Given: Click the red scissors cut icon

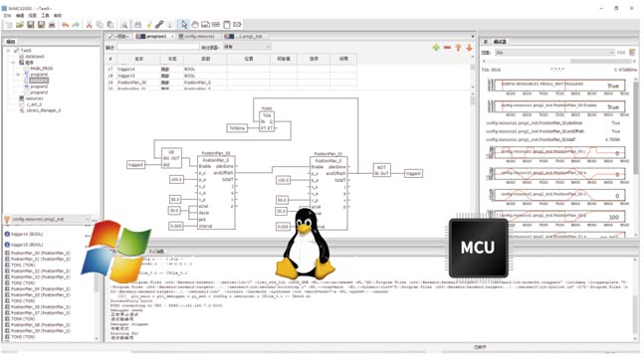Looking at the screenshot, I should (89, 25).
